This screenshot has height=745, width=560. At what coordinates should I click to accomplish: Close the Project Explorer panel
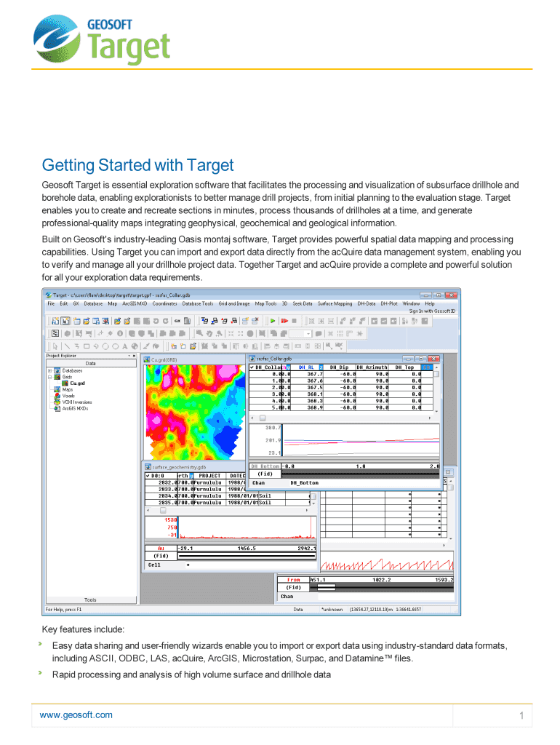(x=134, y=356)
